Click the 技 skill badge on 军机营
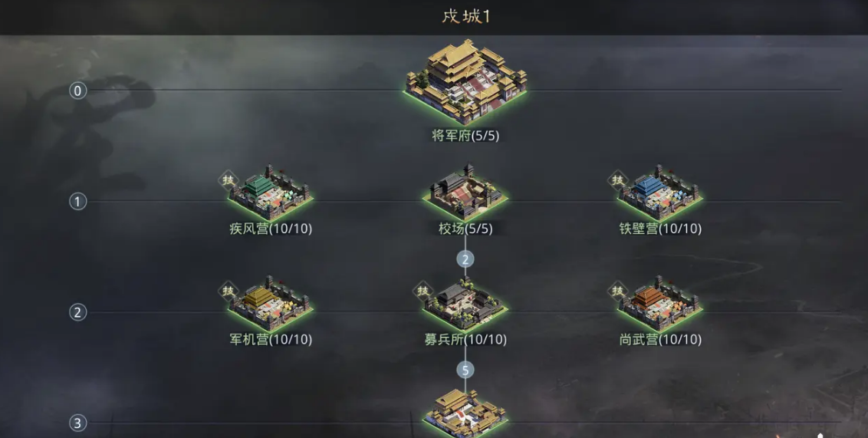 tap(229, 291)
